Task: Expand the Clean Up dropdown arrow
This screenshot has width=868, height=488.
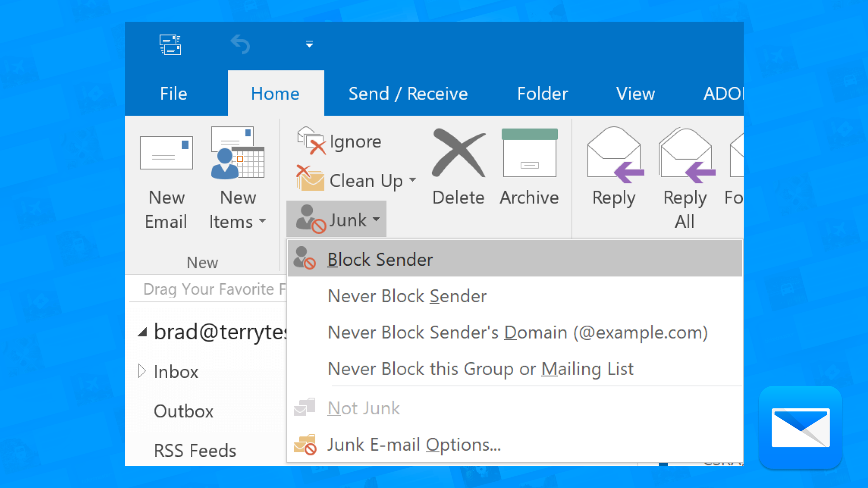Action: 412,179
